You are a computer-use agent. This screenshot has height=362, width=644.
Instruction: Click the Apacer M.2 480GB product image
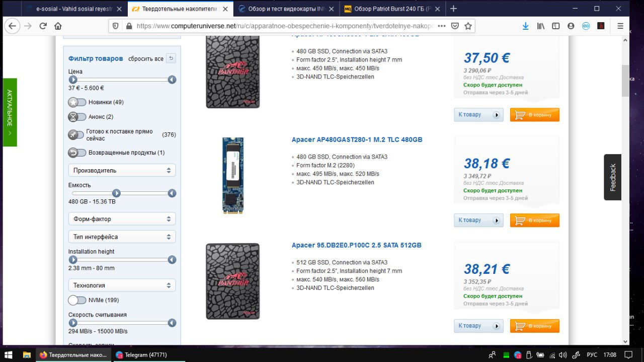[x=233, y=176]
